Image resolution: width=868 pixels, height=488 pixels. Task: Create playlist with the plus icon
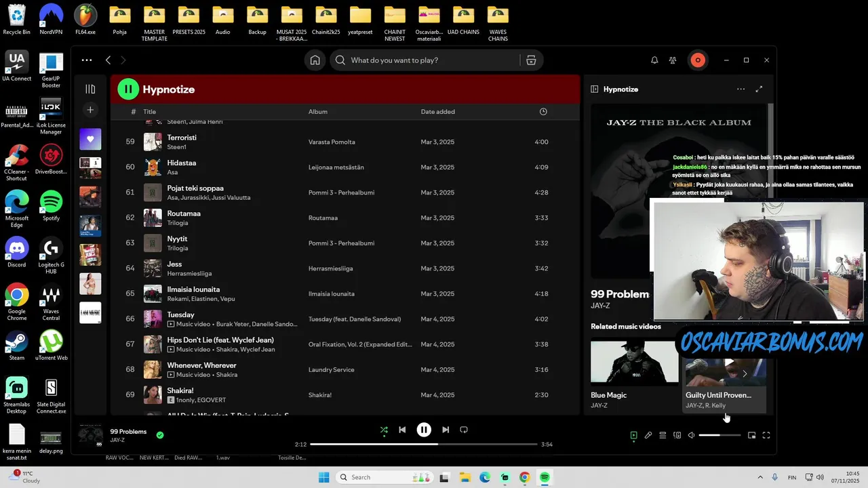(x=90, y=110)
